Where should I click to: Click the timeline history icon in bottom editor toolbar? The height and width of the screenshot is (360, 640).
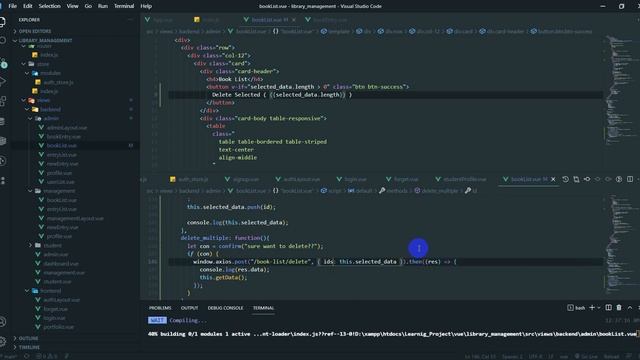point(565,179)
